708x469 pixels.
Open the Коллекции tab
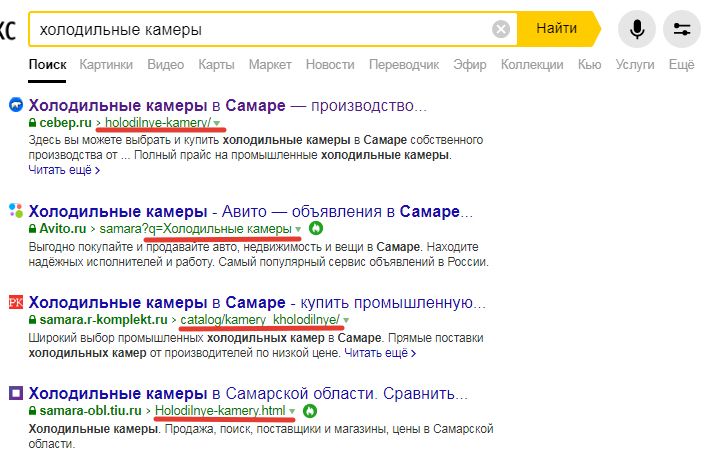click(x=532, y=65)
